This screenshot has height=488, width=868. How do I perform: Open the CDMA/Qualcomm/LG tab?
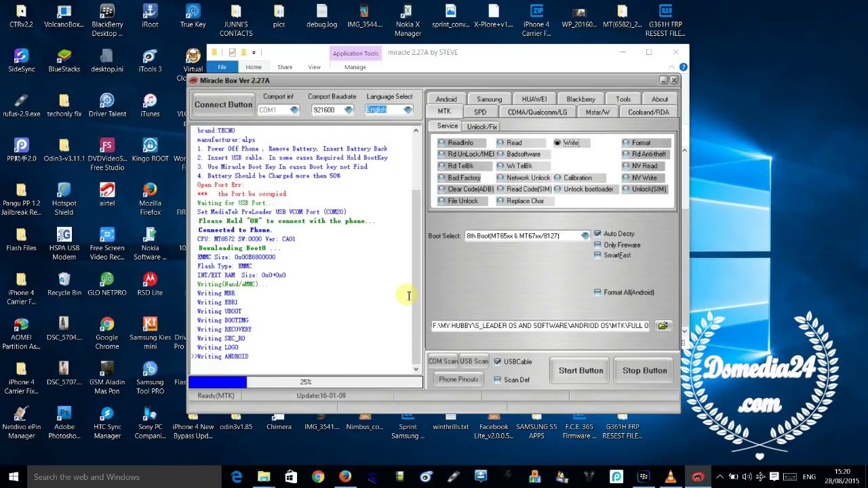[x=537, y=112]
